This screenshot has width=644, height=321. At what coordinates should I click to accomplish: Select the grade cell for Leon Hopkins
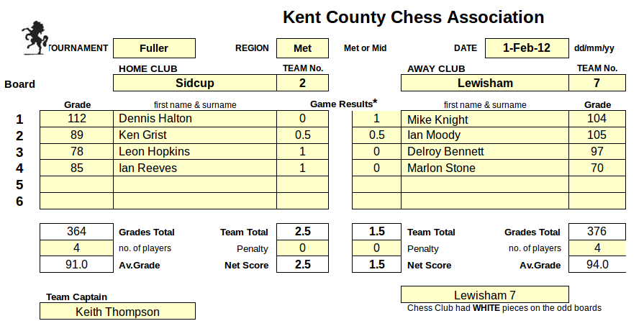tap(77, 152)
